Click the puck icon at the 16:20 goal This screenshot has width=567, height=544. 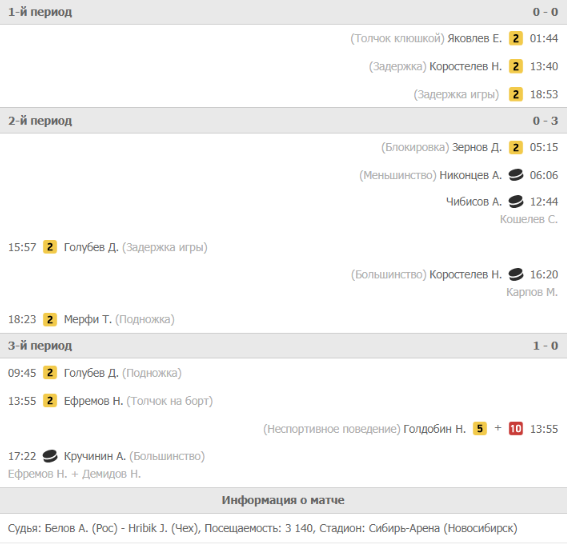tap(516, 275)
